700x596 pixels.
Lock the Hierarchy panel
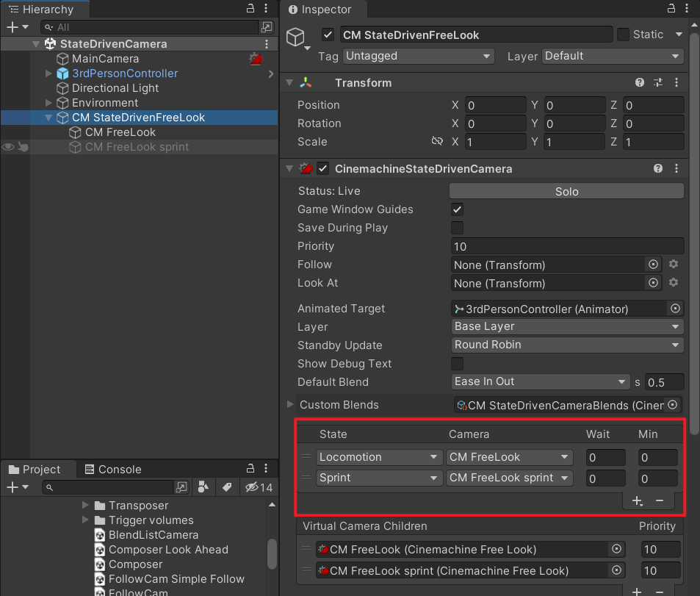click(x=250, y=9)
